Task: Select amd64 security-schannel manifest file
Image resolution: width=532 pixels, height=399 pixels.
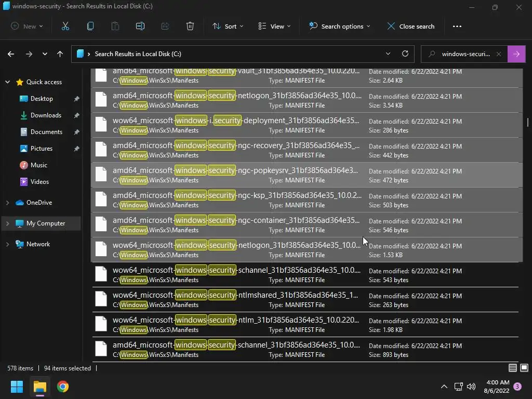Action: click(307, 350)
